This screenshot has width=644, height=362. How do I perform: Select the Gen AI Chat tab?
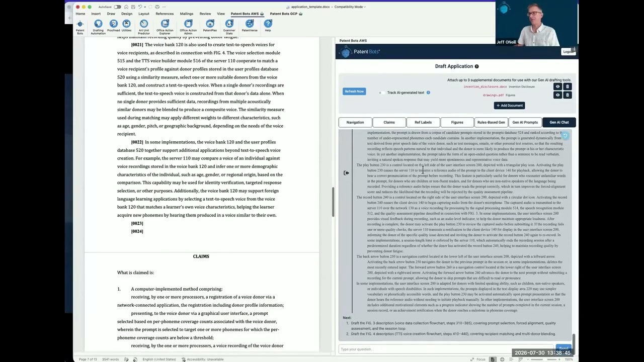[x=559, y=122]
